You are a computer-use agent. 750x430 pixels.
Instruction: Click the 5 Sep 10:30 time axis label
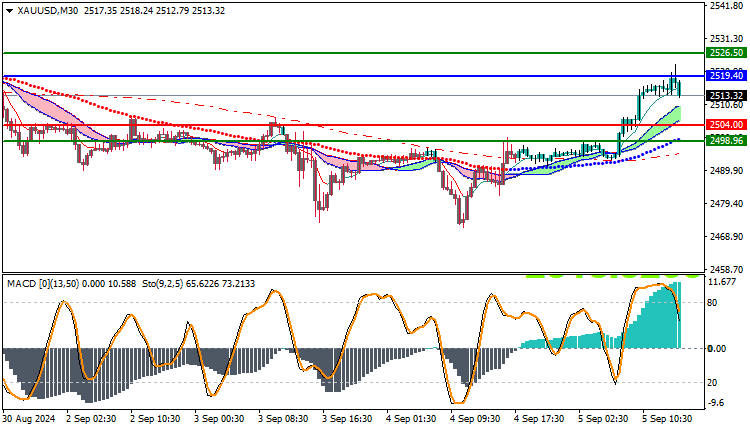(x=667, y=419)
